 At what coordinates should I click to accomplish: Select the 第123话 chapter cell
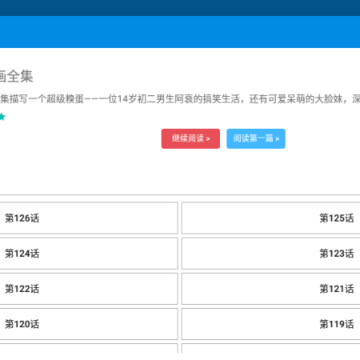click(x=271, y=253)
